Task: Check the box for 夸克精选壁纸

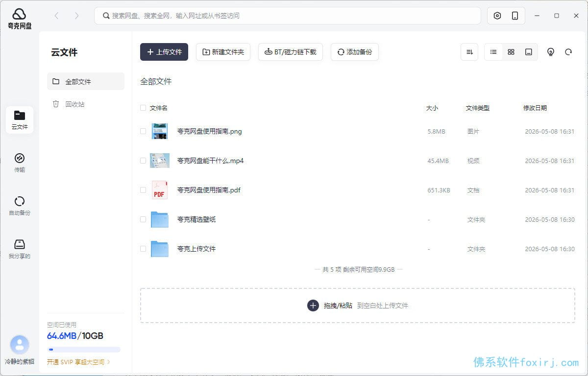Action: (143, 219)
